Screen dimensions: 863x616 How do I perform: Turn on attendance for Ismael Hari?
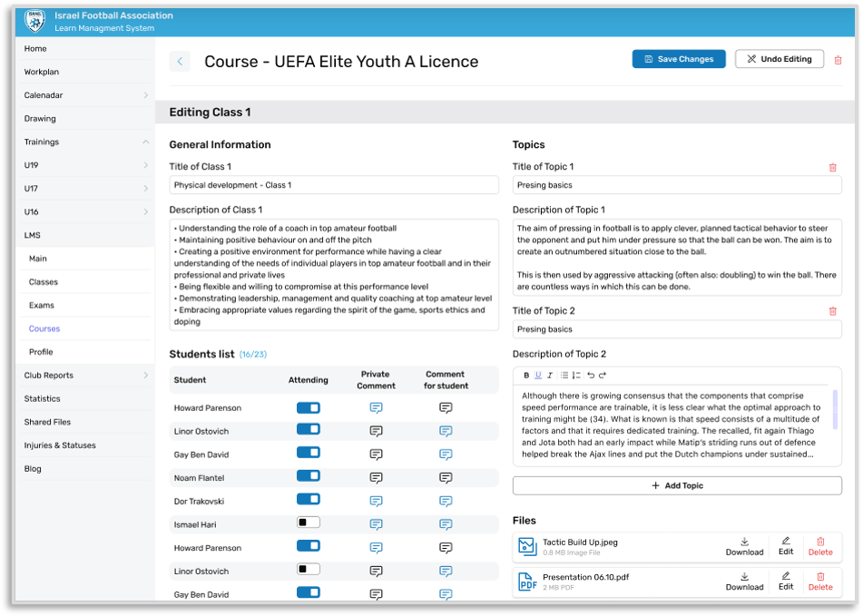click(x=309, y=523)
